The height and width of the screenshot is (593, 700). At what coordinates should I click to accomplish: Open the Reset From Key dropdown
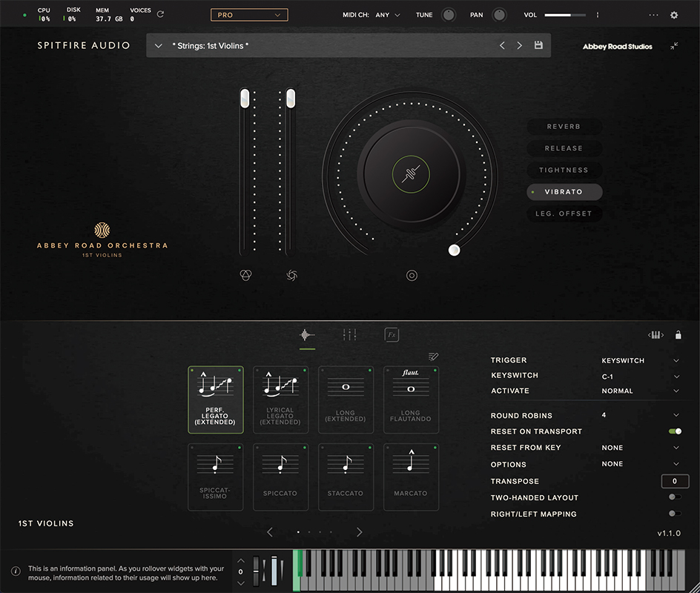(x=640, y=448)
